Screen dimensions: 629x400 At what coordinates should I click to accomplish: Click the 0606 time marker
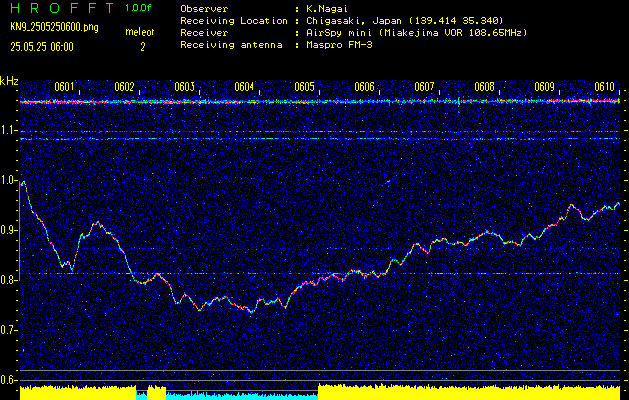coord(364,87)
